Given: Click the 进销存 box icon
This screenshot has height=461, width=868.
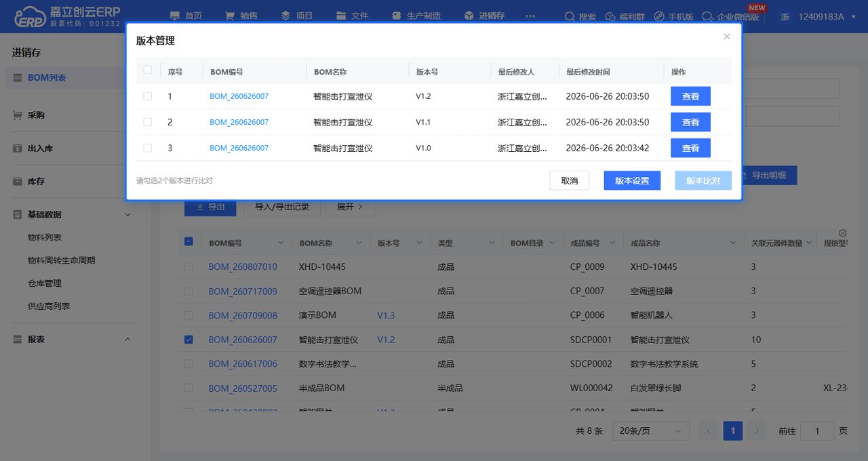Looking at the screenshot, I should point(469,16).
